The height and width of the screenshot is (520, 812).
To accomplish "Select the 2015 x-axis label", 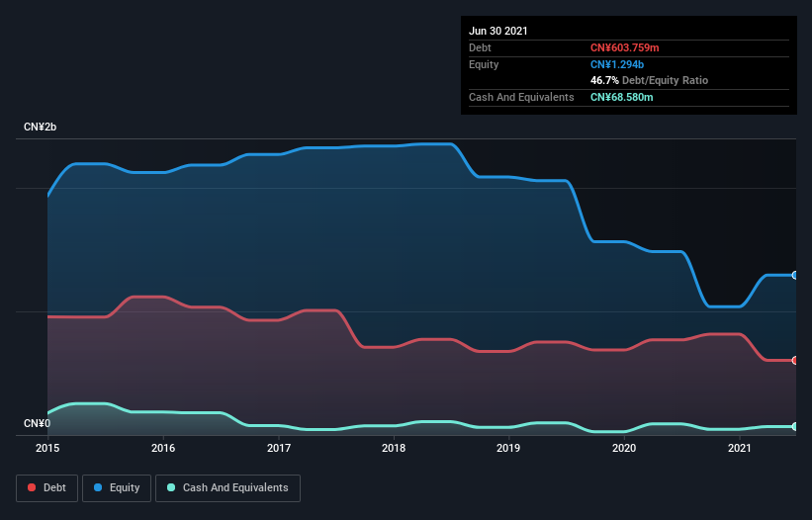I will pyautogui.click(x=47, y=448).
